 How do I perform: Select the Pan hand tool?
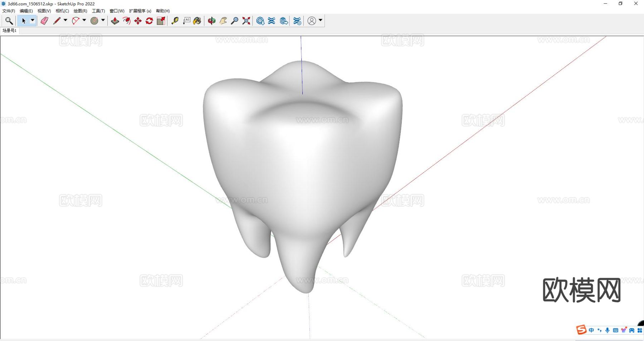[223, 21]
